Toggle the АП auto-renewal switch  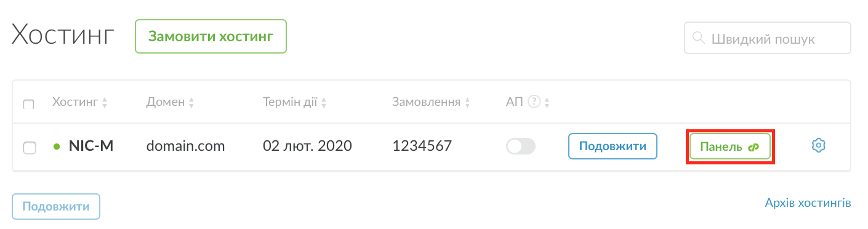tap(521, 147)
